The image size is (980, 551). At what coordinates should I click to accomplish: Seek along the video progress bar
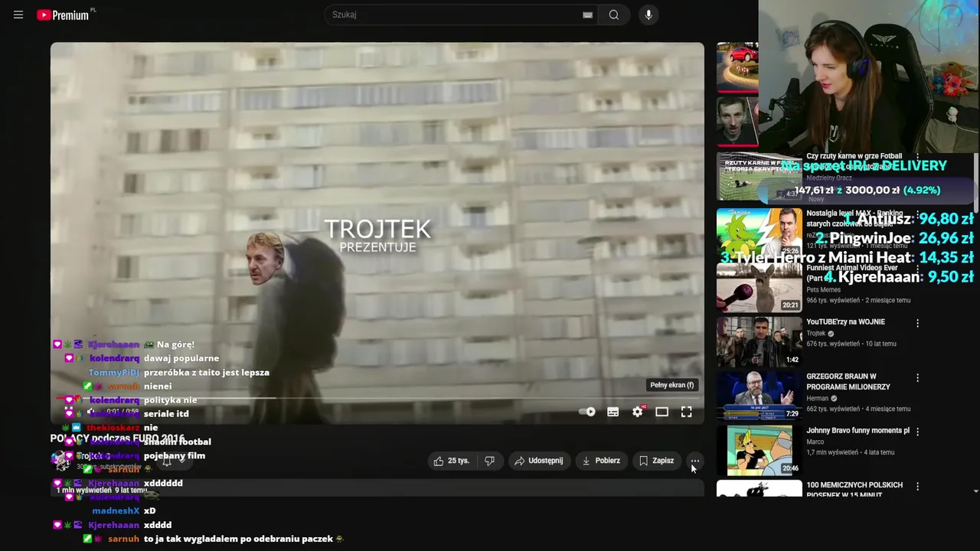[x=377, y=398]
